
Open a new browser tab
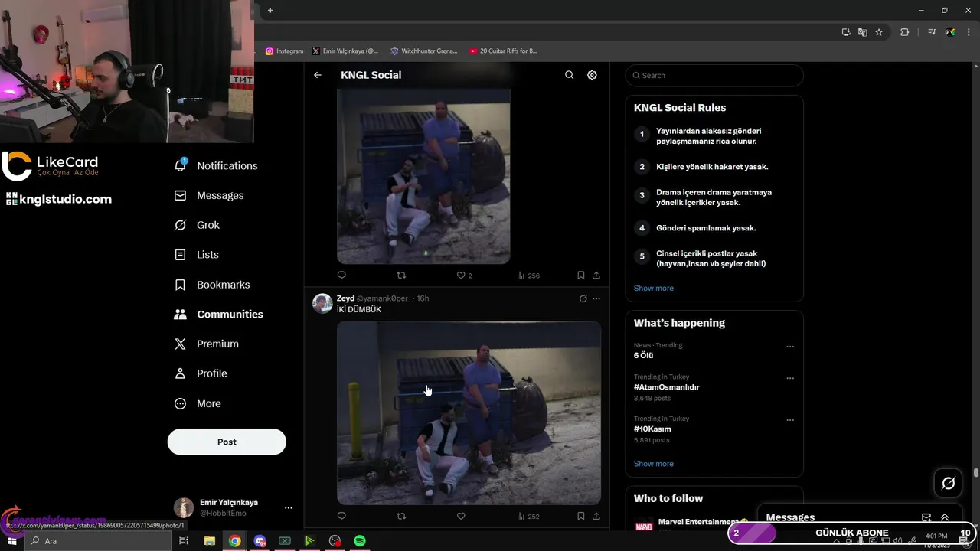coord(270,10)
